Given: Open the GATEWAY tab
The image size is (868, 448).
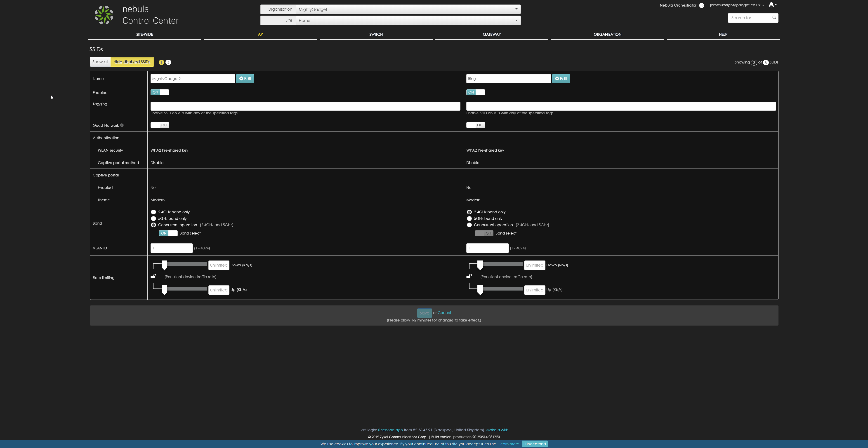Looking at the screenshot, I should [x=492, y=34].
